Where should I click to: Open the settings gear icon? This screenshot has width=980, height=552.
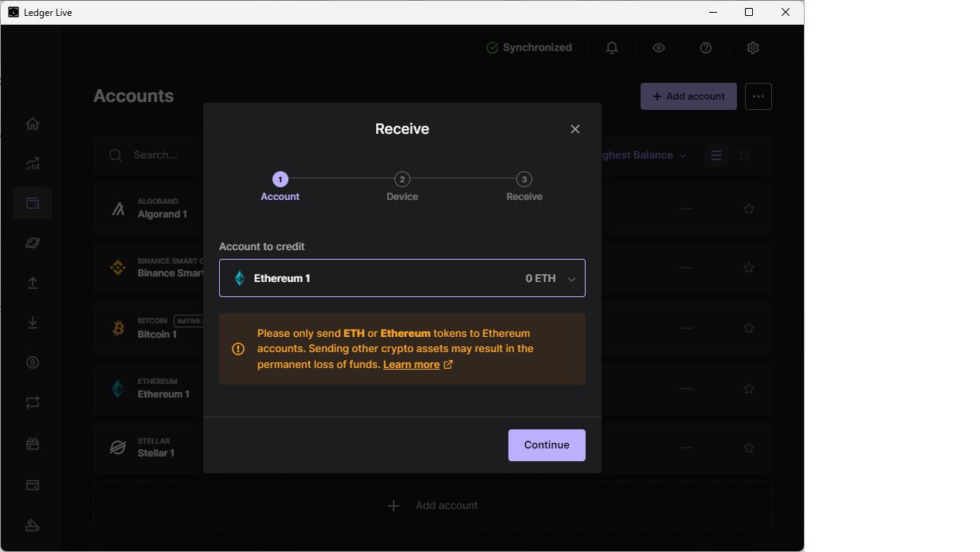[753, 48]
